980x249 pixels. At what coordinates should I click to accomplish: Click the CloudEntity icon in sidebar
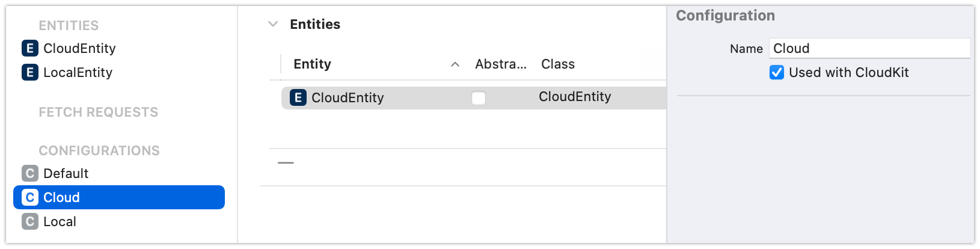point(30,48)
